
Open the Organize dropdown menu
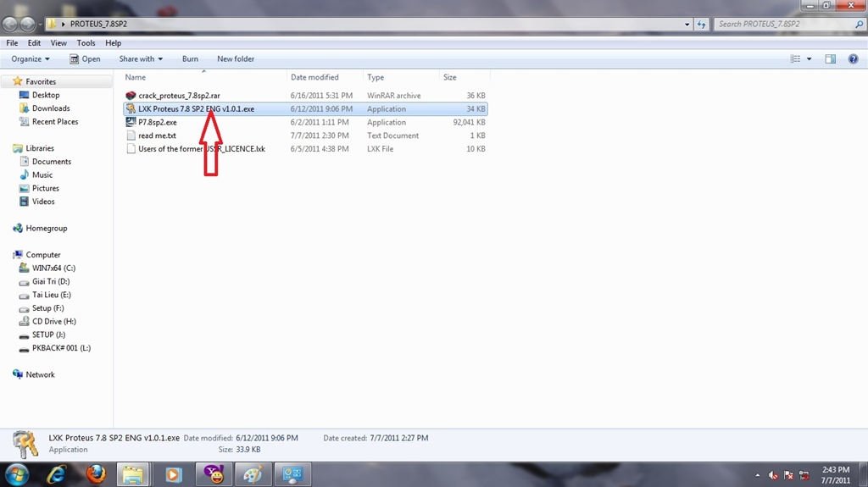pos(31,58)
